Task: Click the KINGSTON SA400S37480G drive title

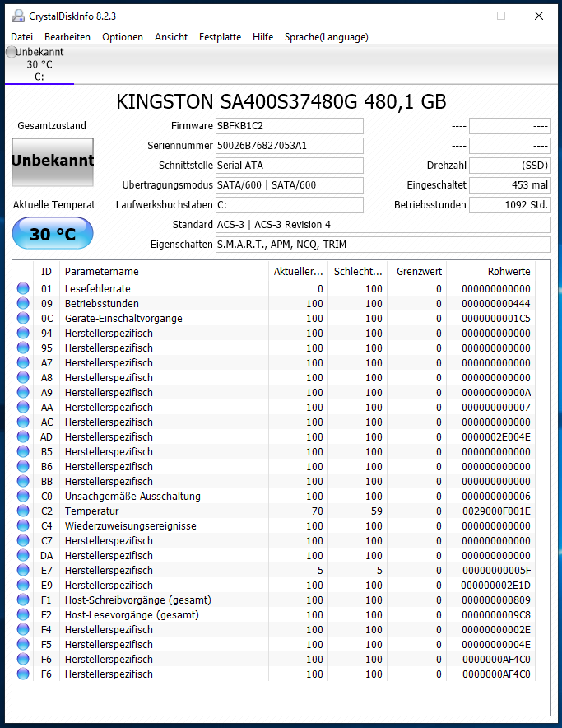Action: coord(281,101)
